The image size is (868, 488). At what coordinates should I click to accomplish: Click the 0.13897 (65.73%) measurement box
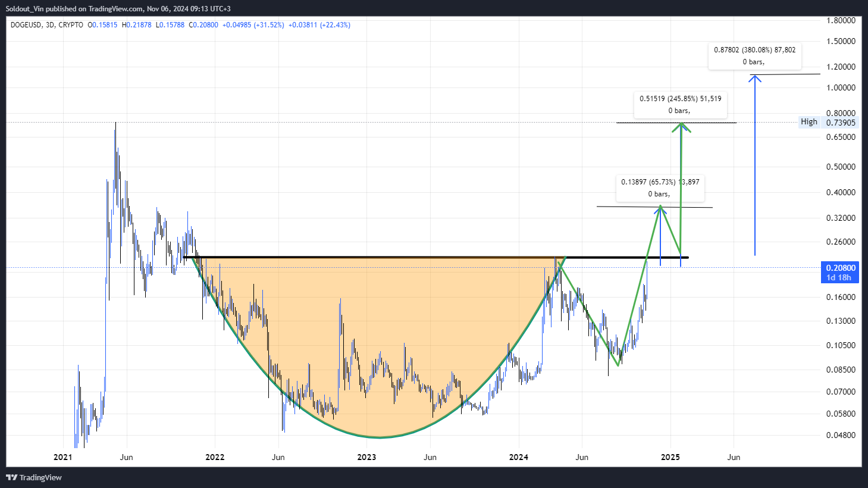pyautogui.click(x=660, y=188)
